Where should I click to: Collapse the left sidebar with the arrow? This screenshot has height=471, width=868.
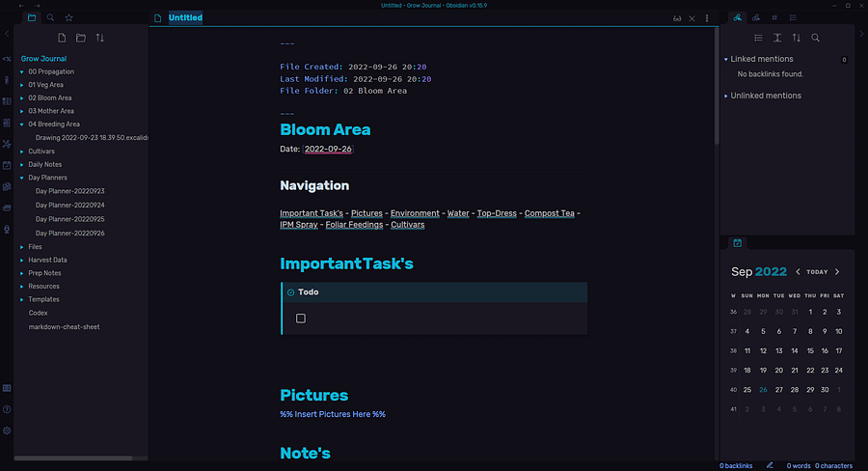[7, 34]
